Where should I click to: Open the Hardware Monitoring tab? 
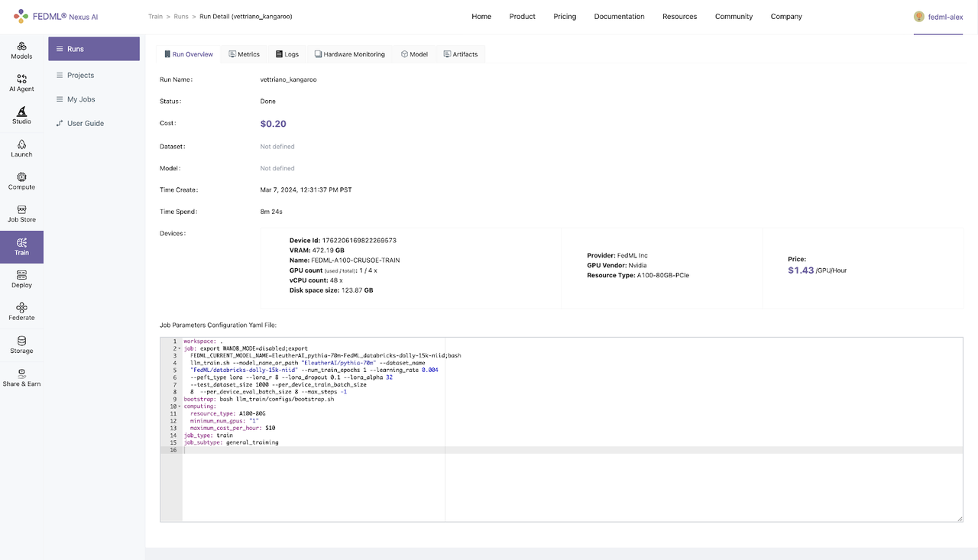pyautogui.click(x=350, y=54)
